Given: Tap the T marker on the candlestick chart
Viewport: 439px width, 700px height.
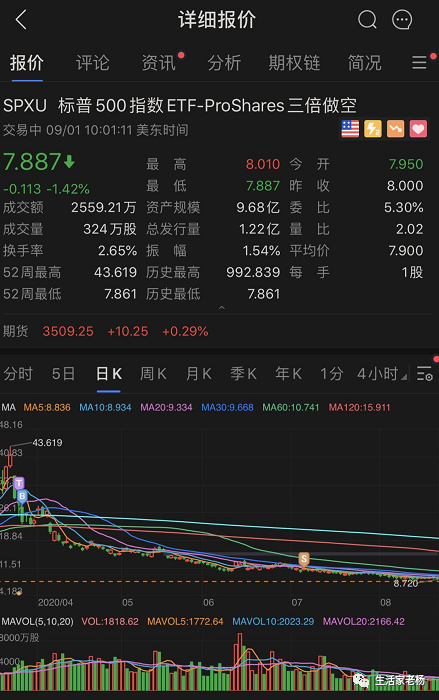Looking at the screenshot, I should tap(19, 483).
